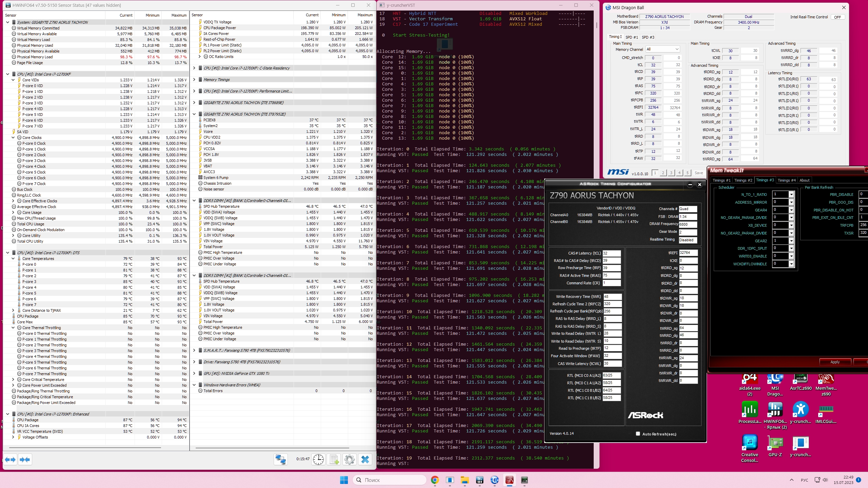Click the Apply button in MemTweakIt
Screen dimensions: 868x488
pos(835,362)
